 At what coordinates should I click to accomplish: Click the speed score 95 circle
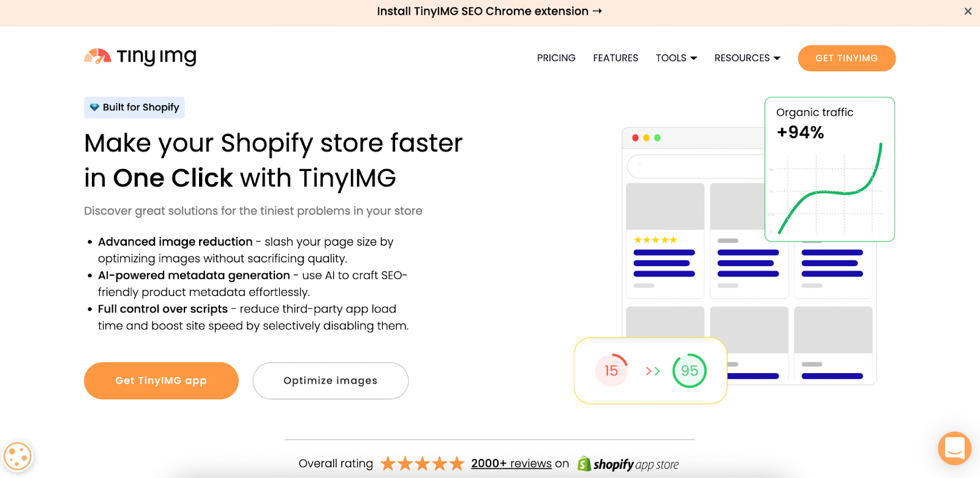coord(690,370)
